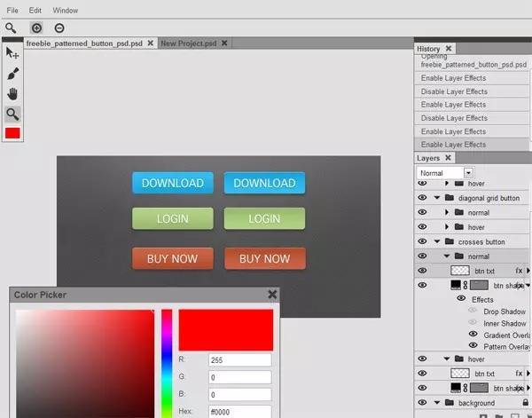Toggle visibility of crosses button group
Screen dimensions: 532x418
(x=422, y=241)
